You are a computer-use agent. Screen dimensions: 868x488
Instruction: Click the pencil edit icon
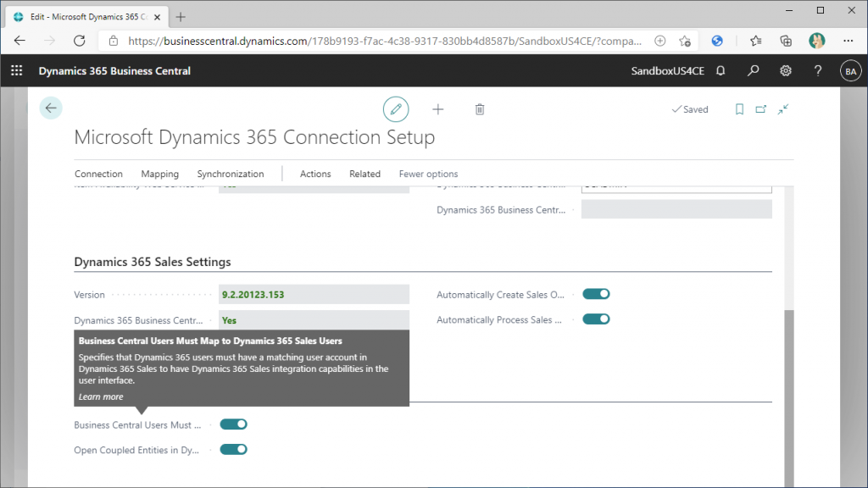[x=395, y=109]
